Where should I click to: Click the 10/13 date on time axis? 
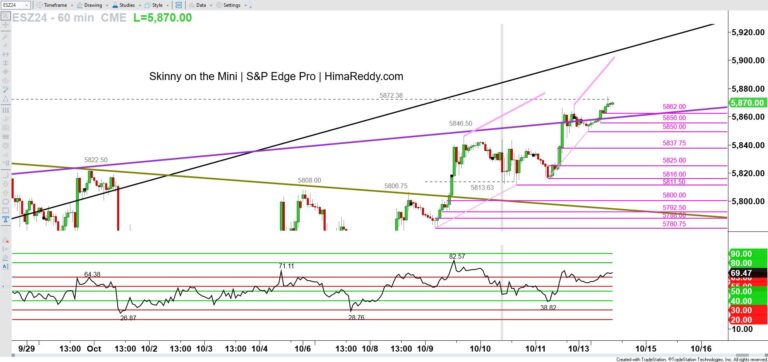(579, 349)
